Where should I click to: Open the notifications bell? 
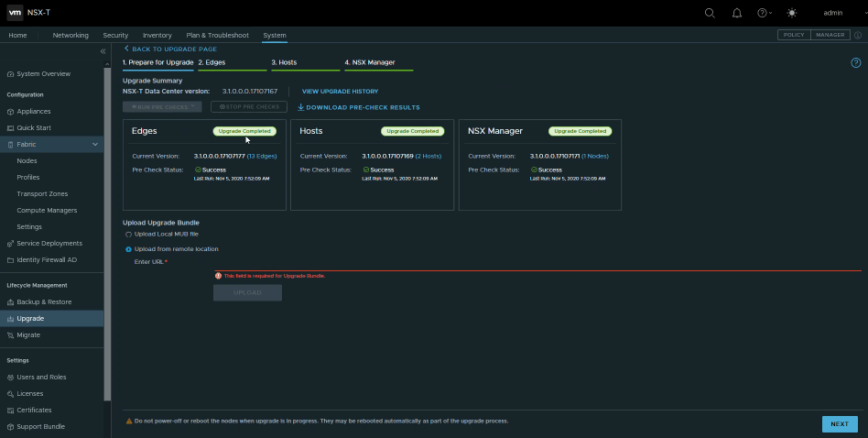click(737, 13)
